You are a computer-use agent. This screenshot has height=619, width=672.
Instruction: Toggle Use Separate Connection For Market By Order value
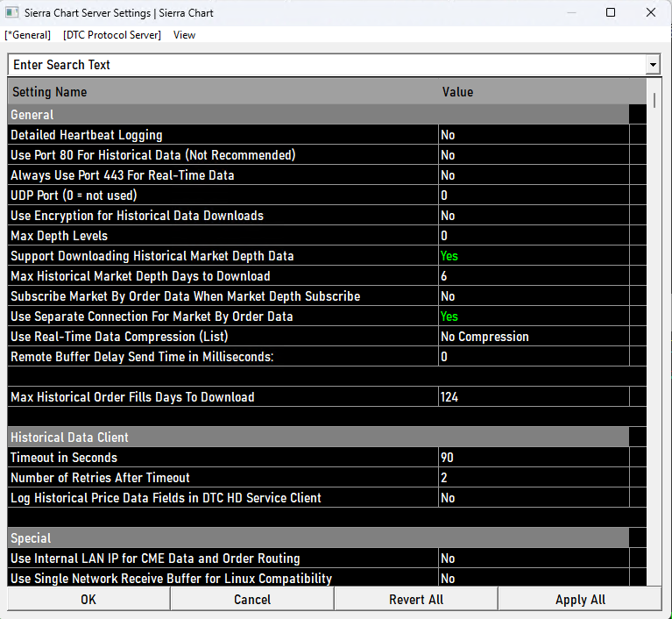coord(534,317)
